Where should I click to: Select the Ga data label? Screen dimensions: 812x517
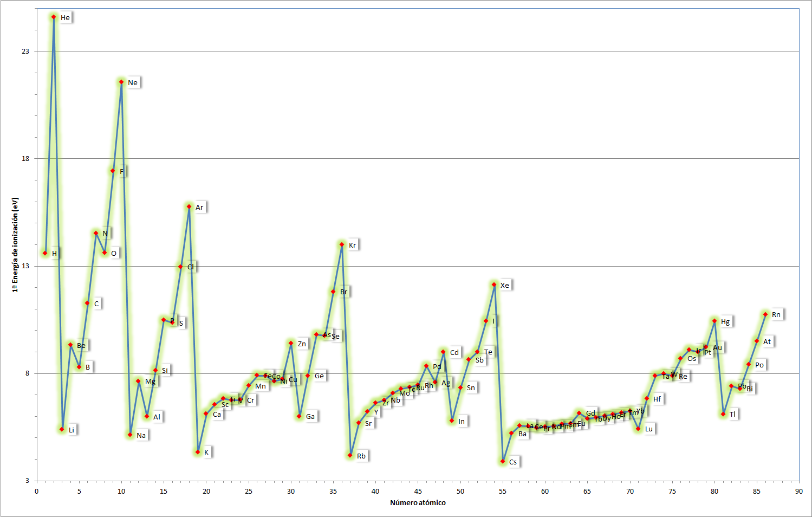(x=310, y=416)
